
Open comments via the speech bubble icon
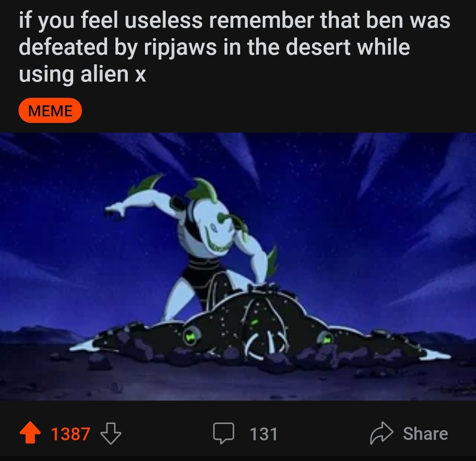[223, 433]
